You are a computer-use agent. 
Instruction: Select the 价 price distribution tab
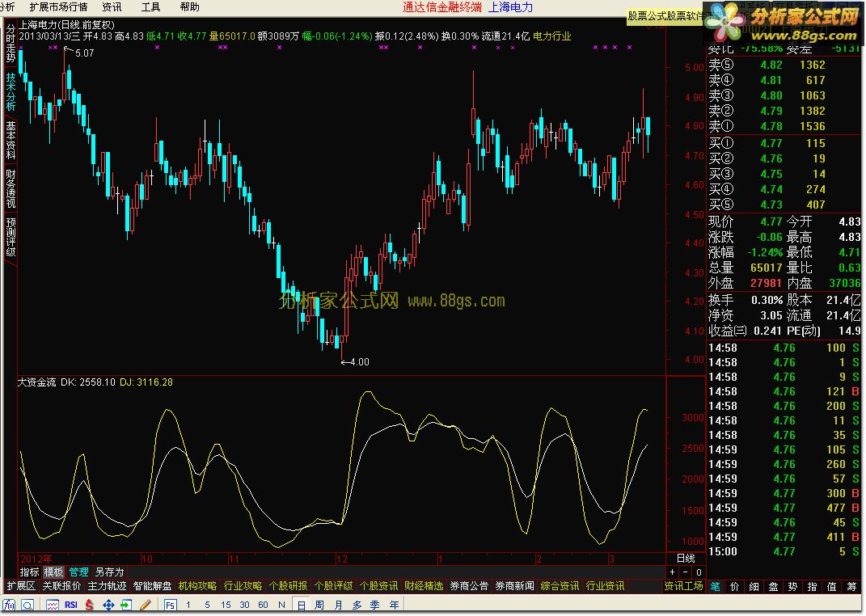click(x=734, y=587)
